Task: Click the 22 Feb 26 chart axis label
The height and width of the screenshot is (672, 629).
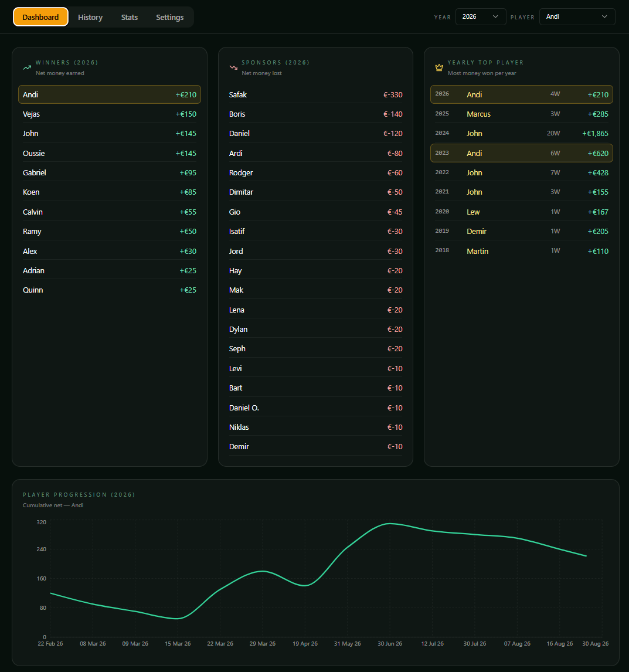Action: point(50,644)
